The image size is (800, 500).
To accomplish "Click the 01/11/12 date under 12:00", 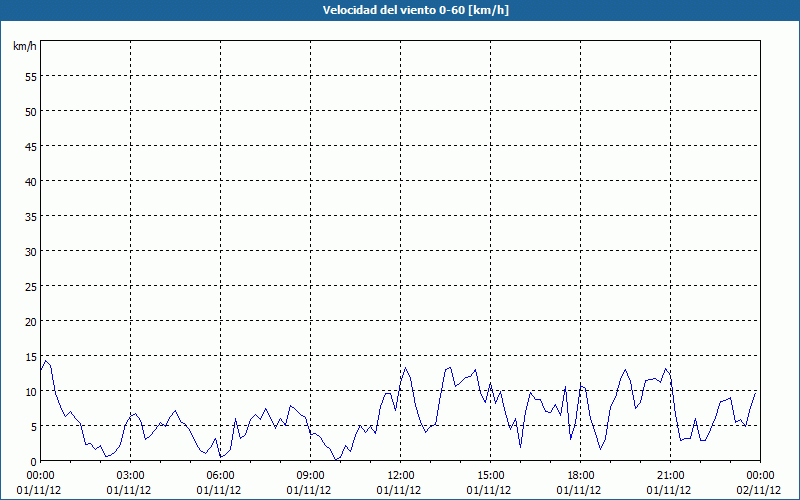I will pos(399,490).
